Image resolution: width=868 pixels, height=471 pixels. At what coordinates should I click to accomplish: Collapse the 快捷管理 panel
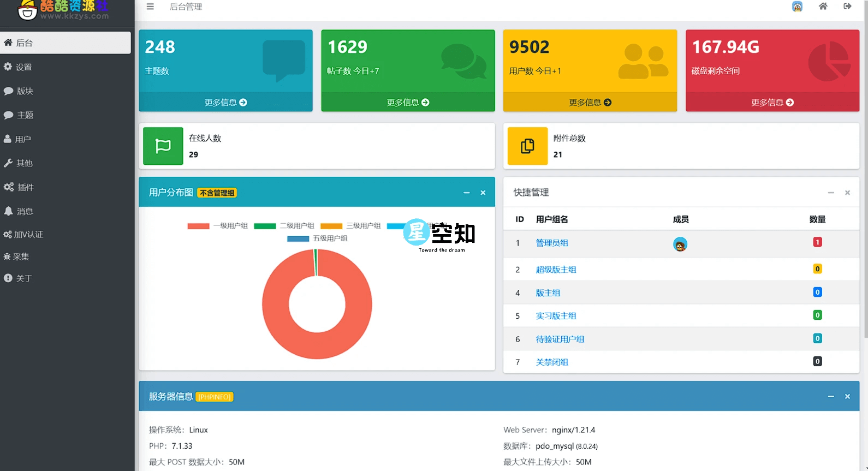point(831,193)
